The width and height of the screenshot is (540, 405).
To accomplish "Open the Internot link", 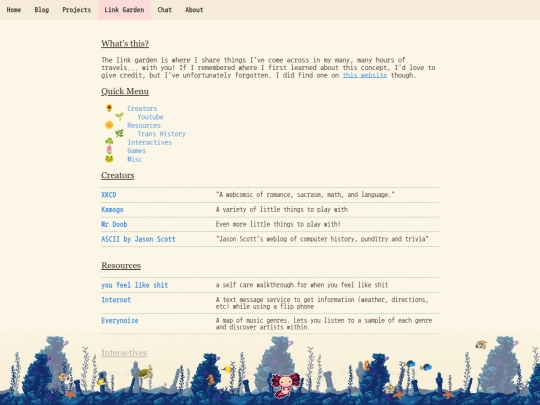I will tap(116, 300).
